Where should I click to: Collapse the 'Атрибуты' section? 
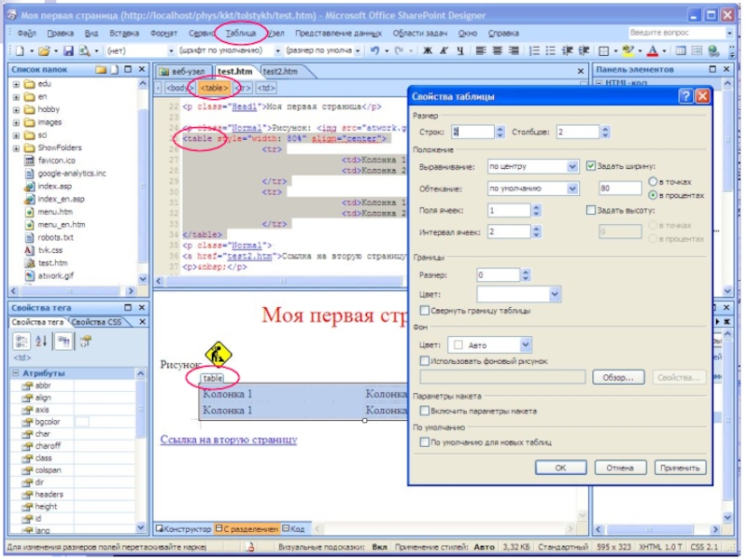(x=16, y=373)
